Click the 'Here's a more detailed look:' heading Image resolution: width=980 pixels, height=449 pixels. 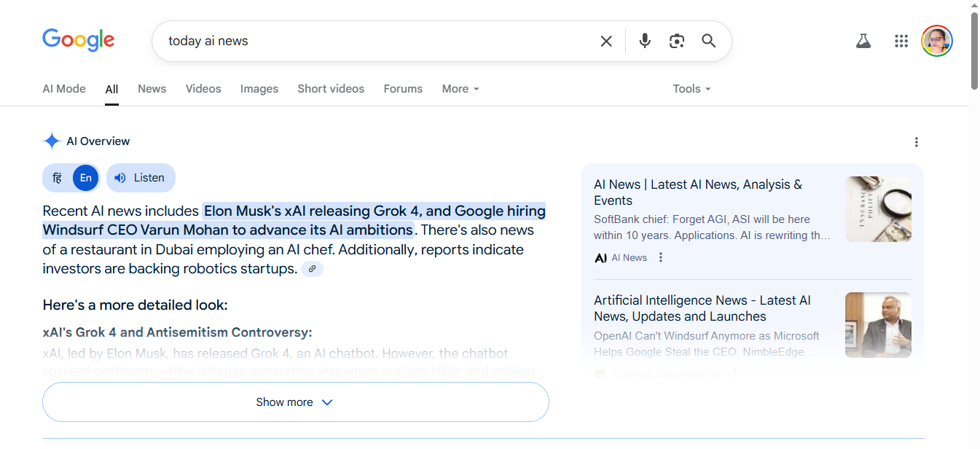click(135, 305)
